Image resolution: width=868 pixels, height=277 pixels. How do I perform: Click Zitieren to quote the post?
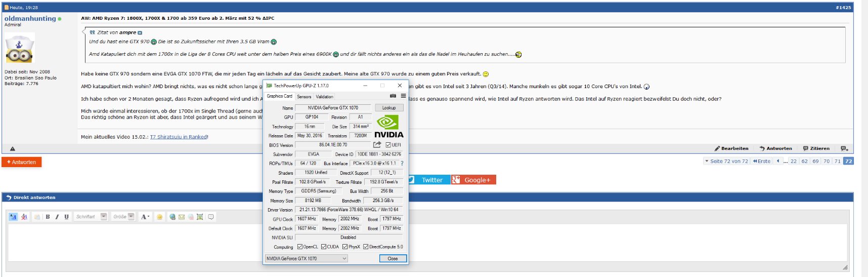(x=816, y=148)
